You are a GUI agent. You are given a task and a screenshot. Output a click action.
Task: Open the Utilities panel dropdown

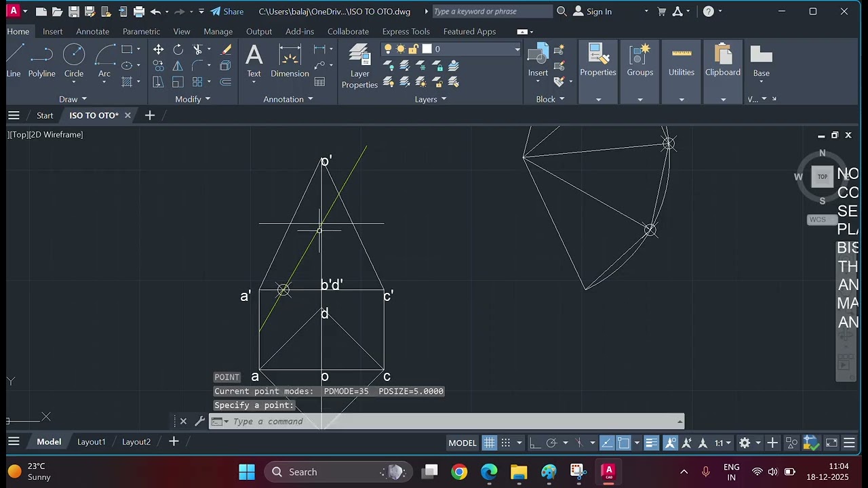tap(682, 99)
